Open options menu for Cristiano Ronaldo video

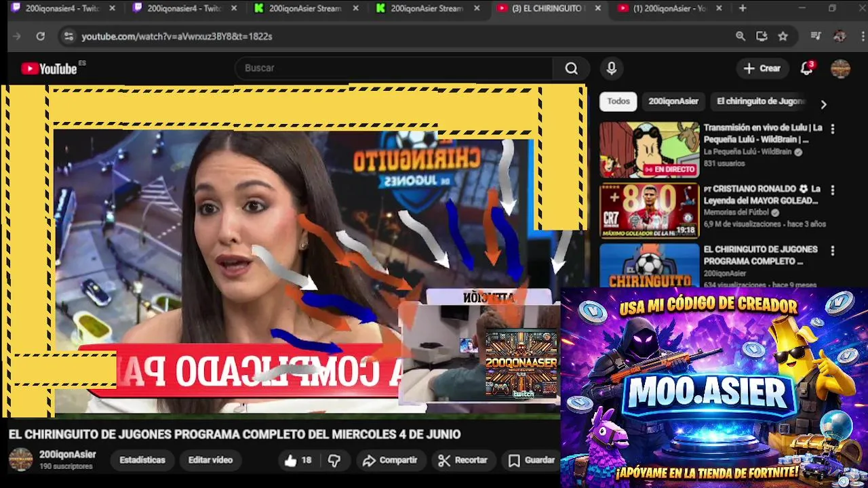tap(832, 190)
